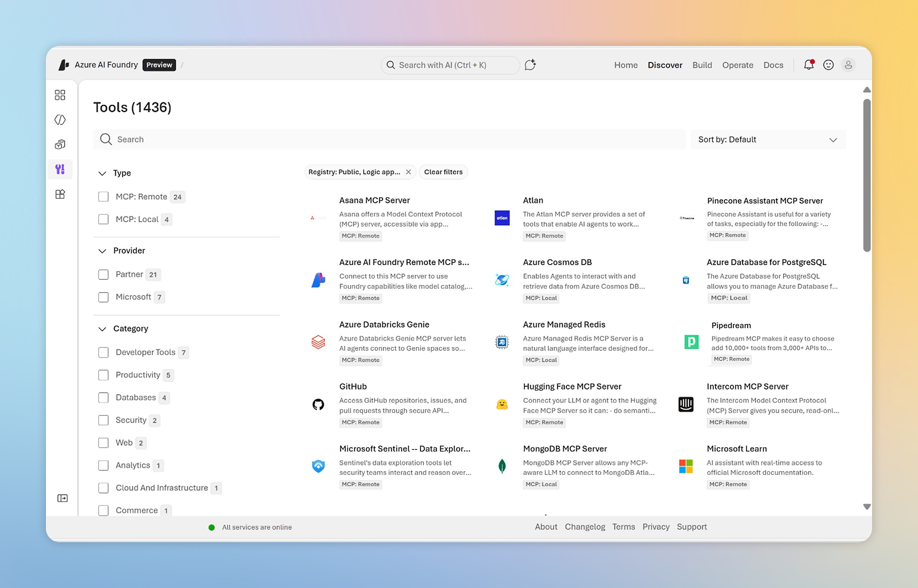
Task: Go to the Build nav tab
Action: pos(702,65)
